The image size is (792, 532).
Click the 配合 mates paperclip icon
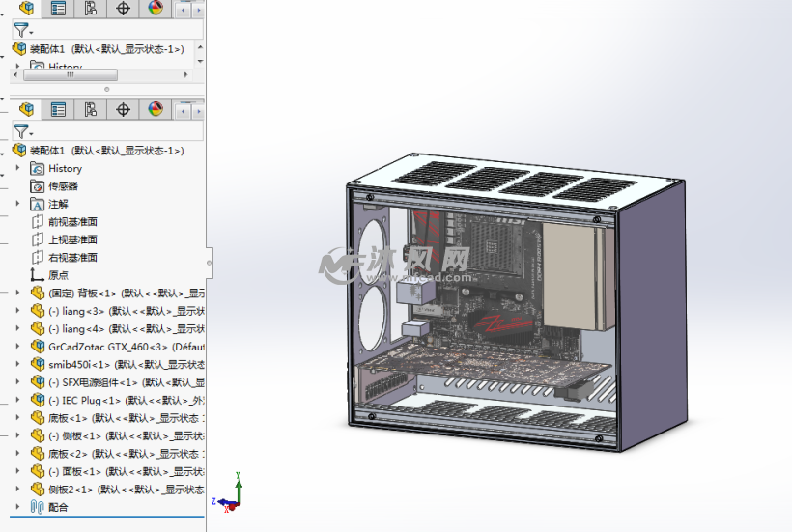[x=38, y=507]
